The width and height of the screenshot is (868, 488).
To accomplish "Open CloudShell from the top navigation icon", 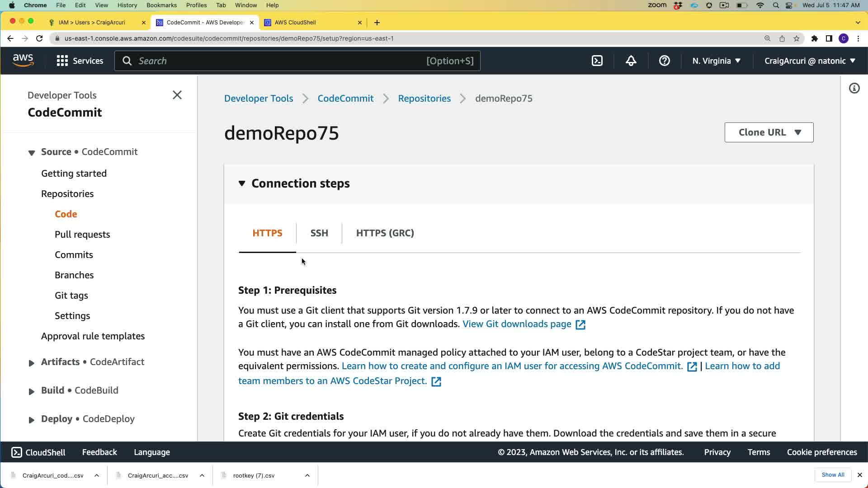I will [x=597, y=61].
